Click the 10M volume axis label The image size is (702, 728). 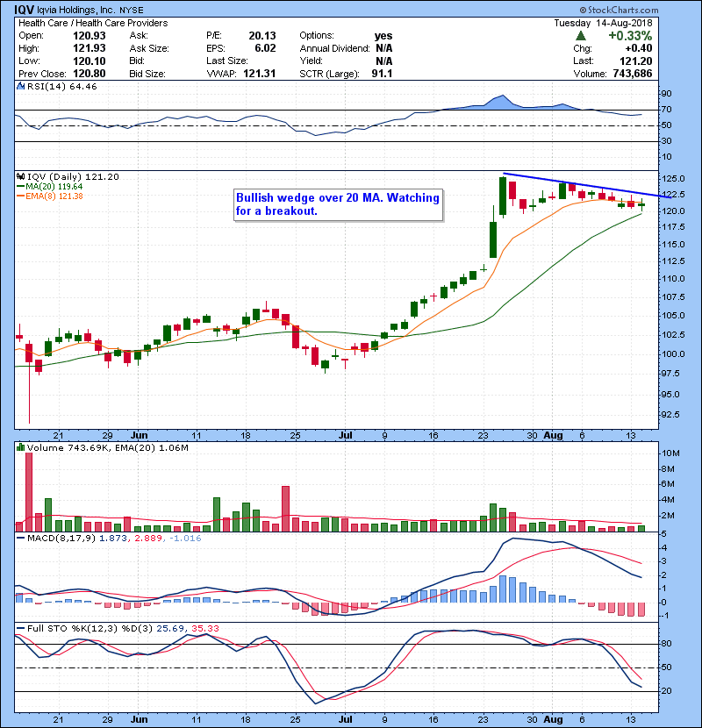coord(671,453)
